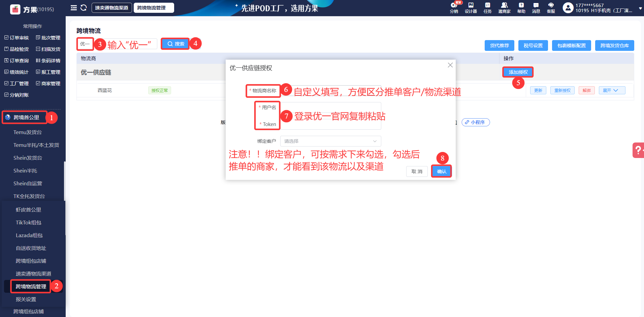Click the 方果 logo icon
Image resolution: width=644 pixels, height=317 pixels.
(x=15, y=9)
